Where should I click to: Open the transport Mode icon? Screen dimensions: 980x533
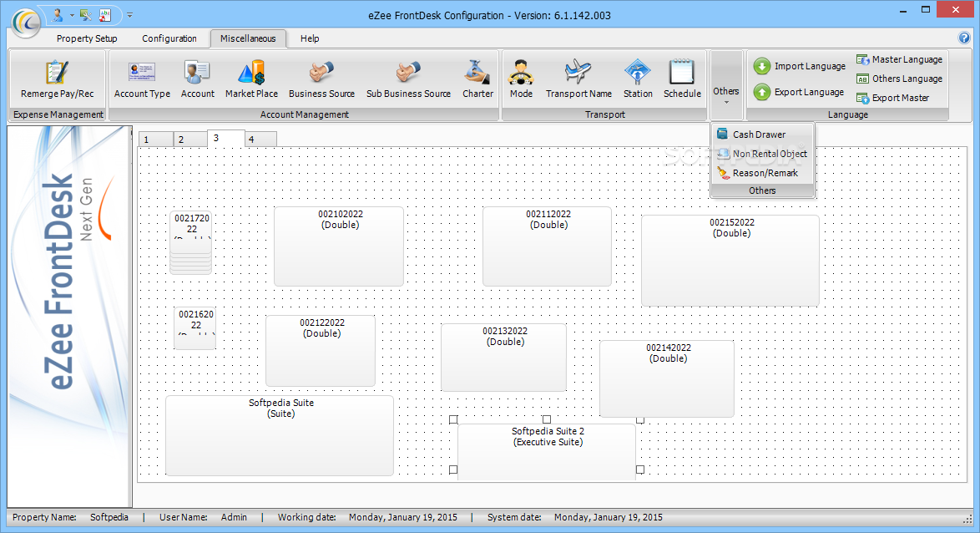click(x=521, y=73)
